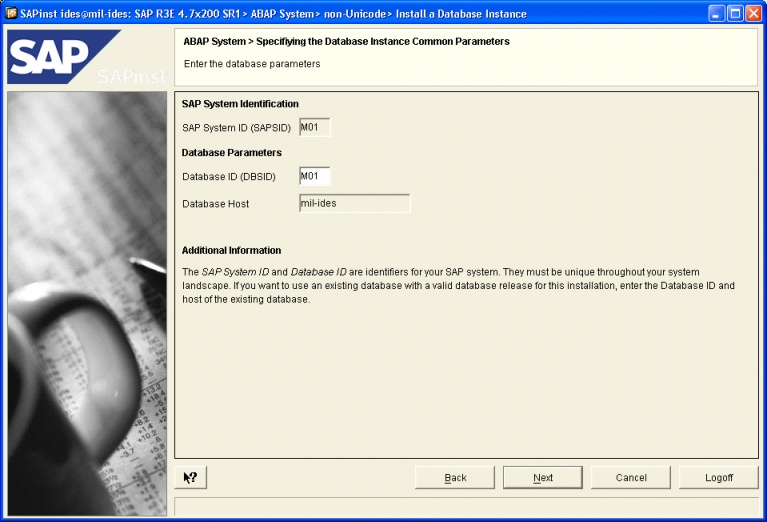
Task: Click the context help question mark button
Action: pyautogui.click(x=190, y=478)
